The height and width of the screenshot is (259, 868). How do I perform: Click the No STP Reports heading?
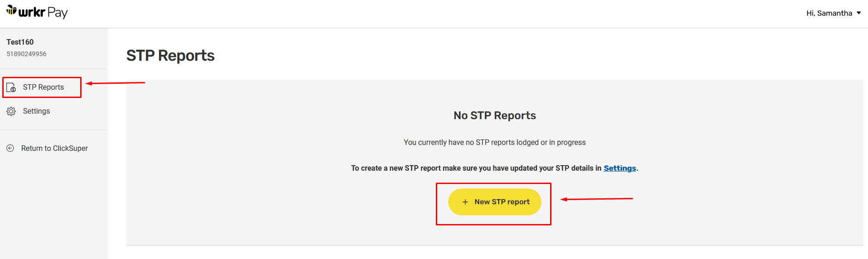[x=495, y=115]
